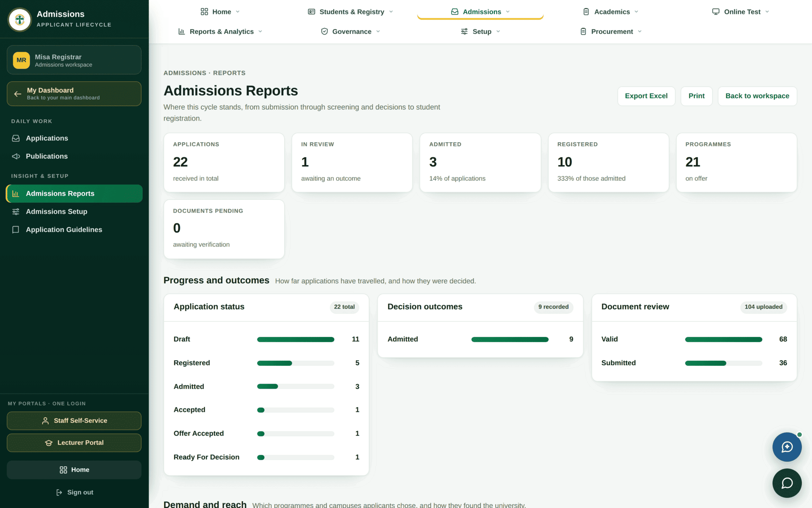Screen dimensions: 812x508
Task: Click the Documents Pending summary card
Action: pyautogui.click(x=224, y=229)
